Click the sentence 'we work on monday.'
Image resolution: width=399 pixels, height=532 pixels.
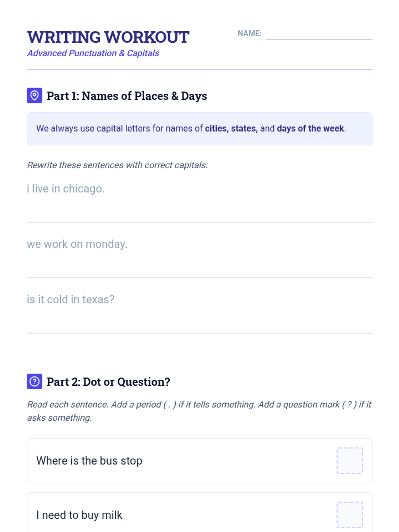click(77, 244)
